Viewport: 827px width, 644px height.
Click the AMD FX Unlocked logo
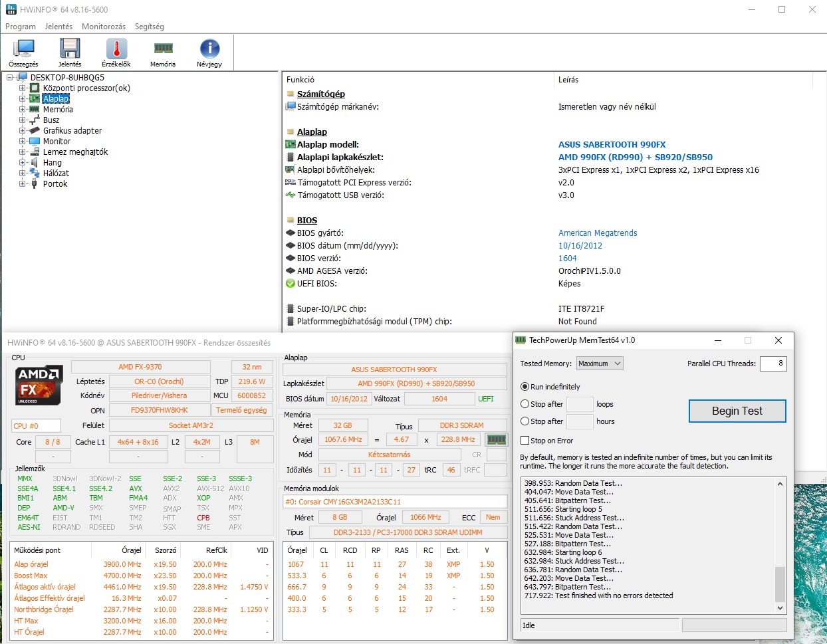(39, 385)
